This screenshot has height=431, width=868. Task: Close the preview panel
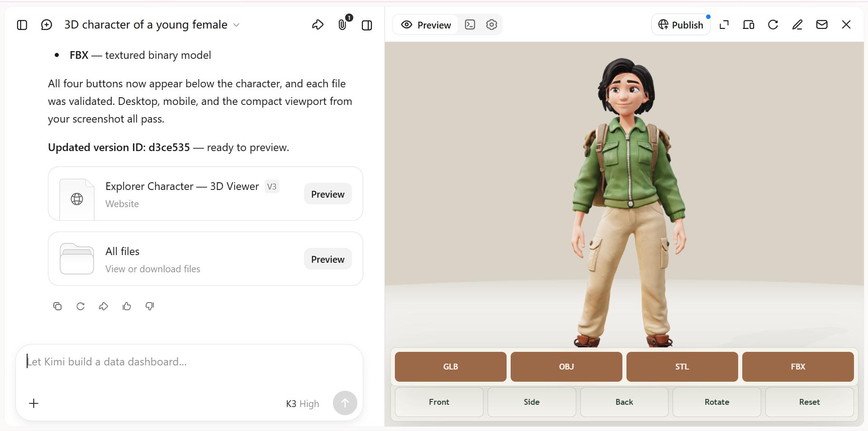pos(846,25)
